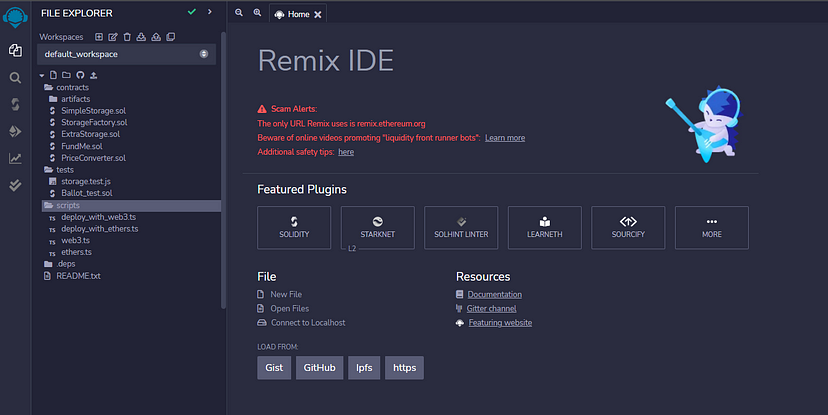Create a new file with the file icon
Screen dimensions: 828x415
(53, 75)
